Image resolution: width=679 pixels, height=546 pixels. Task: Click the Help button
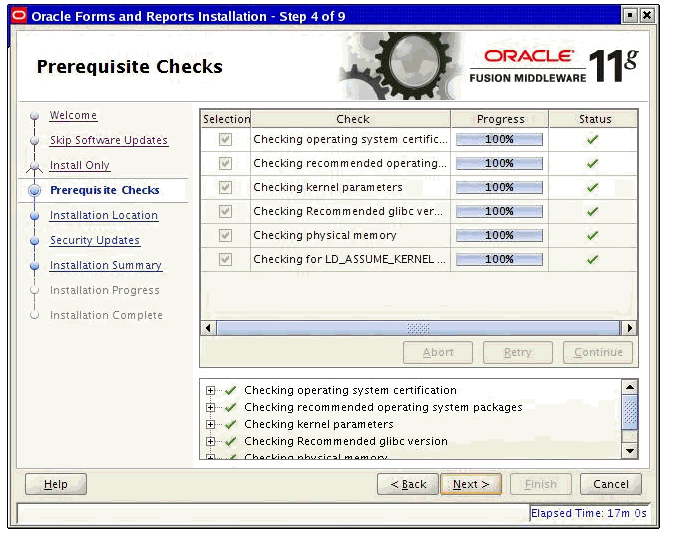tap(56, 484)
